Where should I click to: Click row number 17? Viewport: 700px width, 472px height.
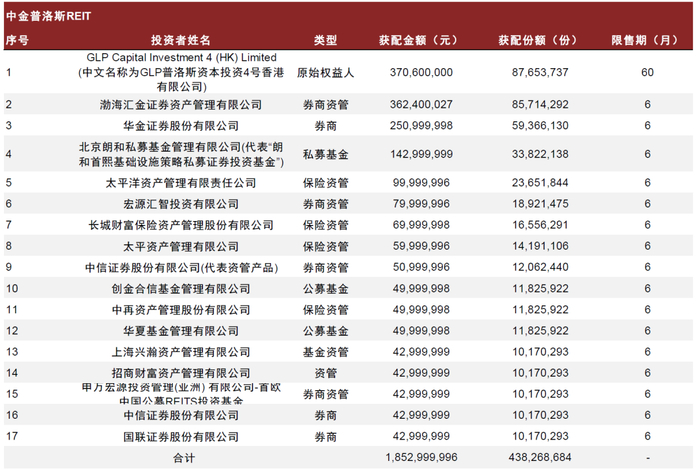pyautogui.click(x=12, y=436)
